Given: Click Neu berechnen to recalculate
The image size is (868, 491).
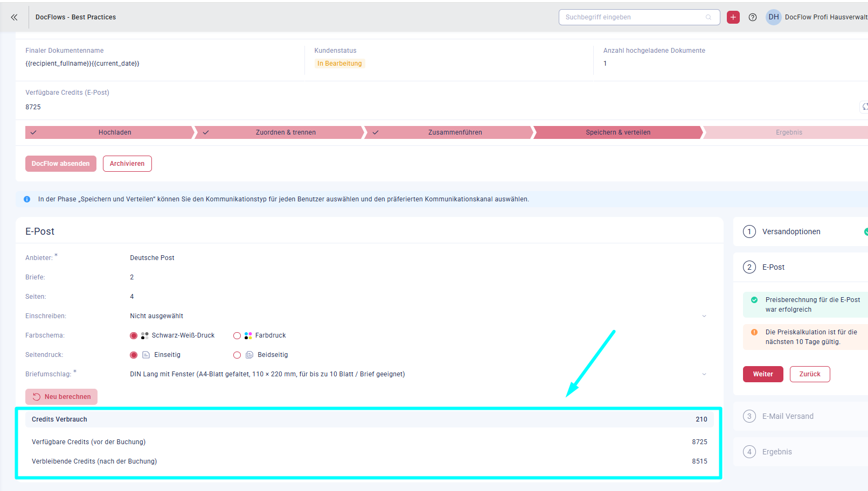Looking at the screenshot, I should click(x=61, y=397).
